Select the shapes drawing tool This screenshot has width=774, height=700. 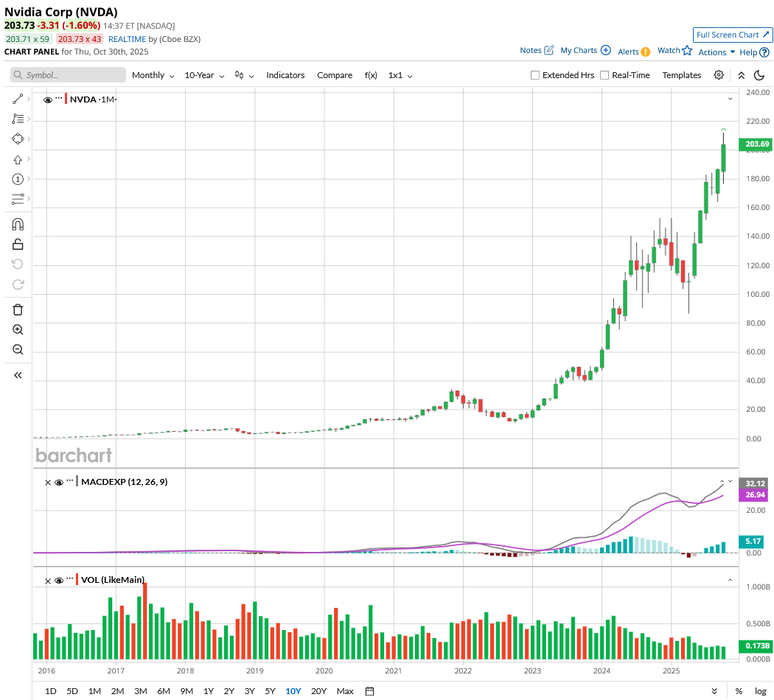(18, 139)
